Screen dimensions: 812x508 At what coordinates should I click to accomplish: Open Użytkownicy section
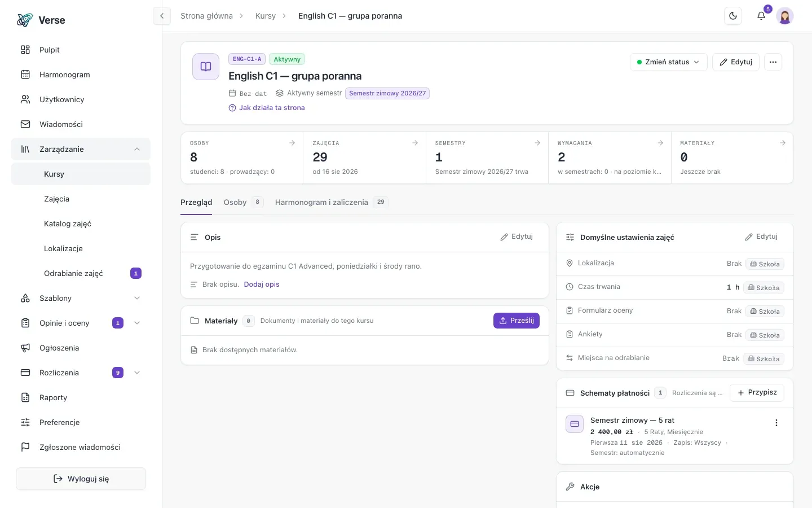[x=81, y=99]
